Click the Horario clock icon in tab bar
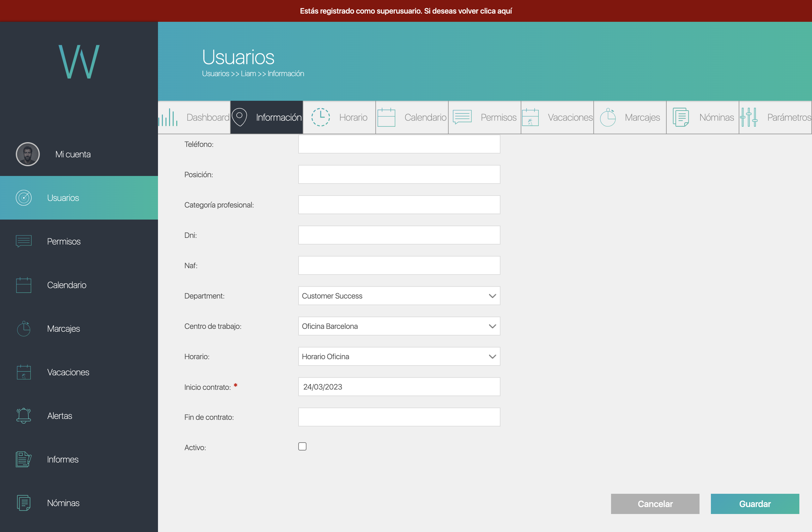812x532 pixels. [x=321, y=117]
